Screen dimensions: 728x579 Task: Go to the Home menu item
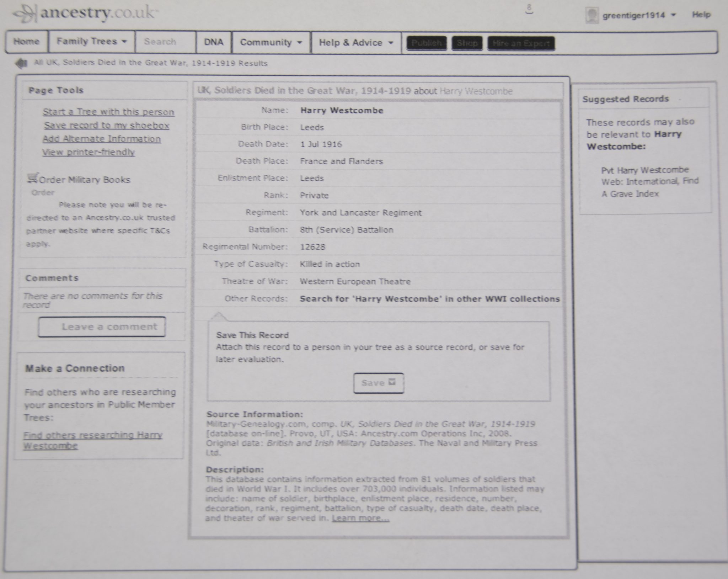(x=26, y=42)
